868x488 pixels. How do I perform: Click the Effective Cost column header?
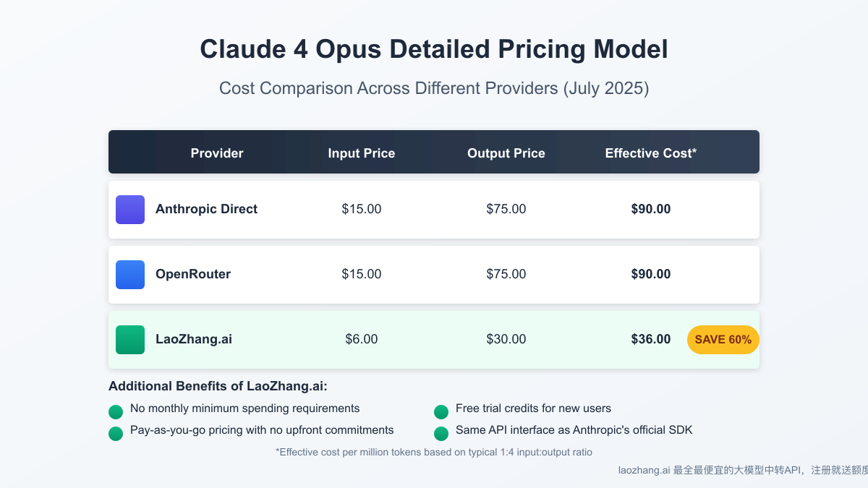(x=651, y=153)
